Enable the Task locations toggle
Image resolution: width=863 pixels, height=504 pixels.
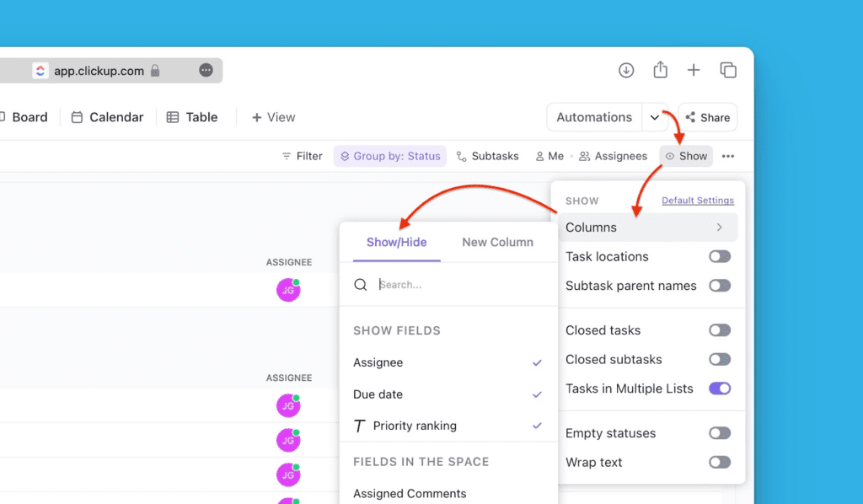pos(720,256)
